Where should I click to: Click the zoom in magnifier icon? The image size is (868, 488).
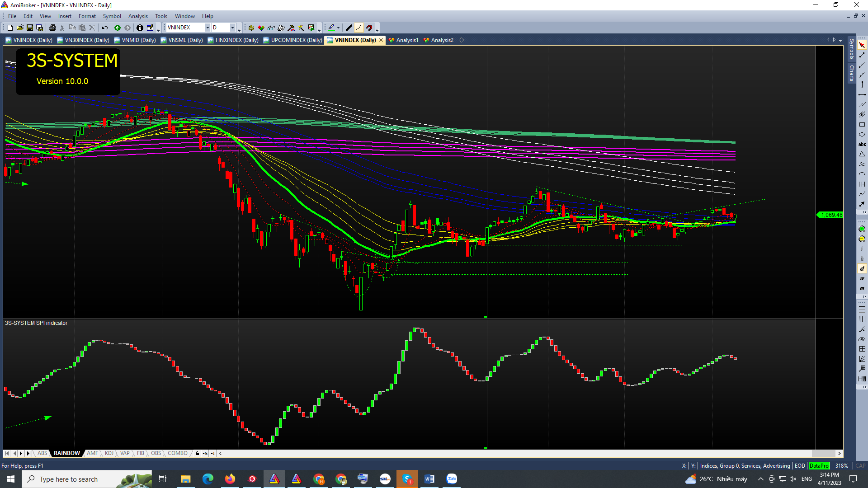point(862,229)
